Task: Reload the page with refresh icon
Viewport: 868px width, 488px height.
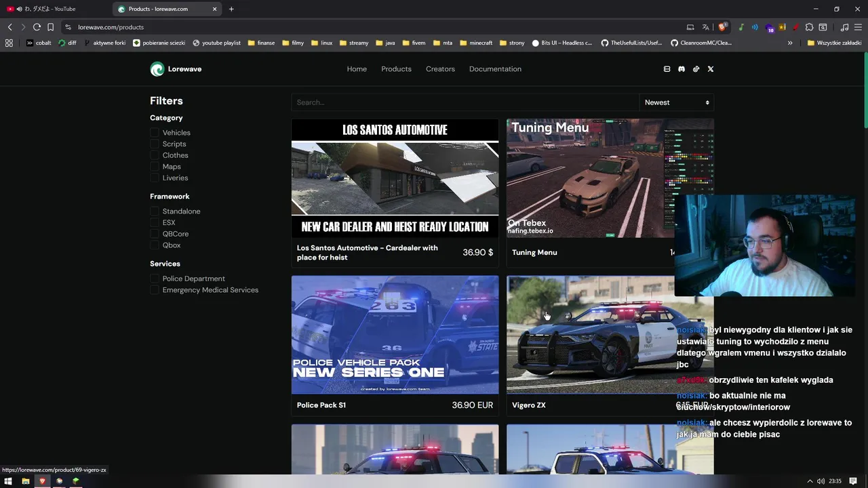Action: [x=37, y=27]
